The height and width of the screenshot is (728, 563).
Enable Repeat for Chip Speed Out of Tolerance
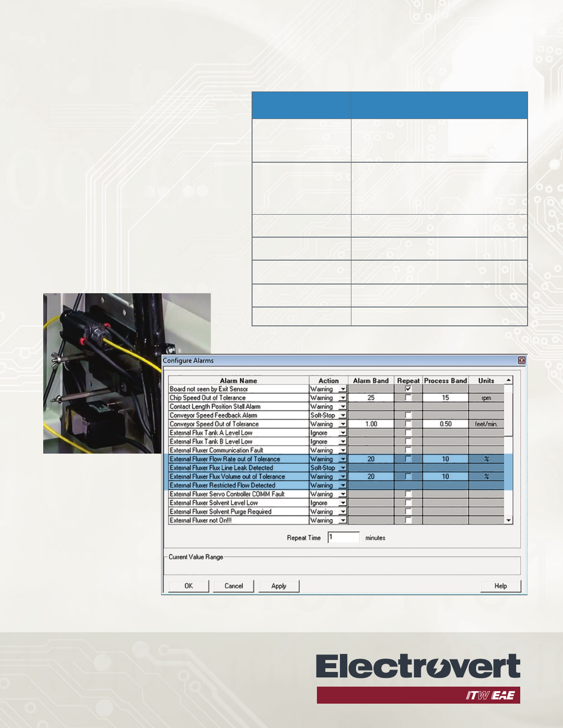[x=408, y=398]
